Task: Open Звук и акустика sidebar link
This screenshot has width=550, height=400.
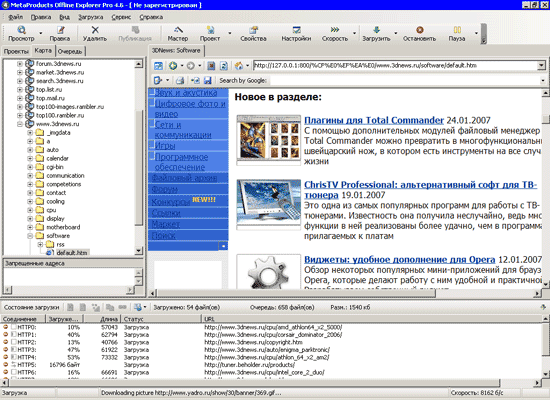Action: 186,93
